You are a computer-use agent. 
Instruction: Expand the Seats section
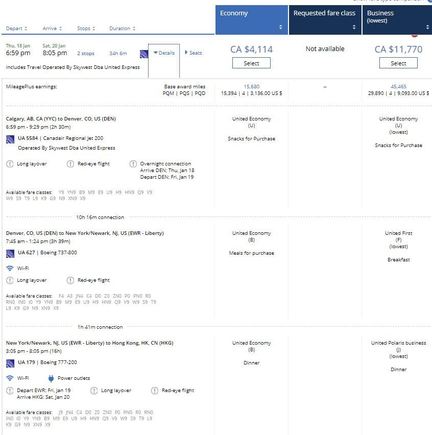193,53
